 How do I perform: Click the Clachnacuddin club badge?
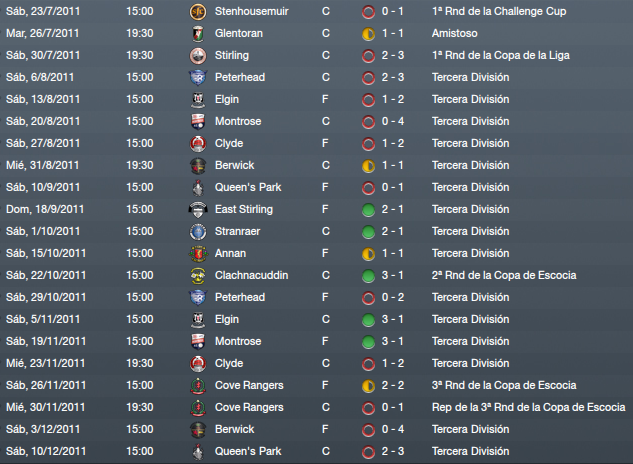coord(198,275)
